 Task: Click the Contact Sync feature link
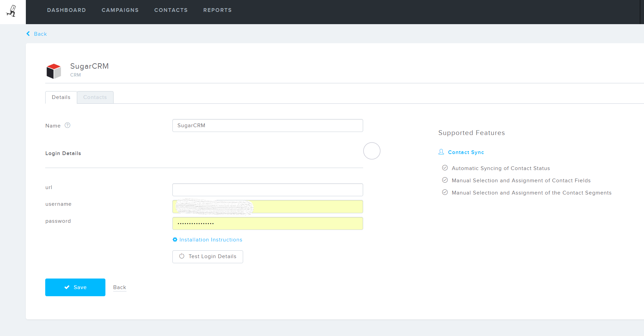pyautogui.click(x=466, y=152)
